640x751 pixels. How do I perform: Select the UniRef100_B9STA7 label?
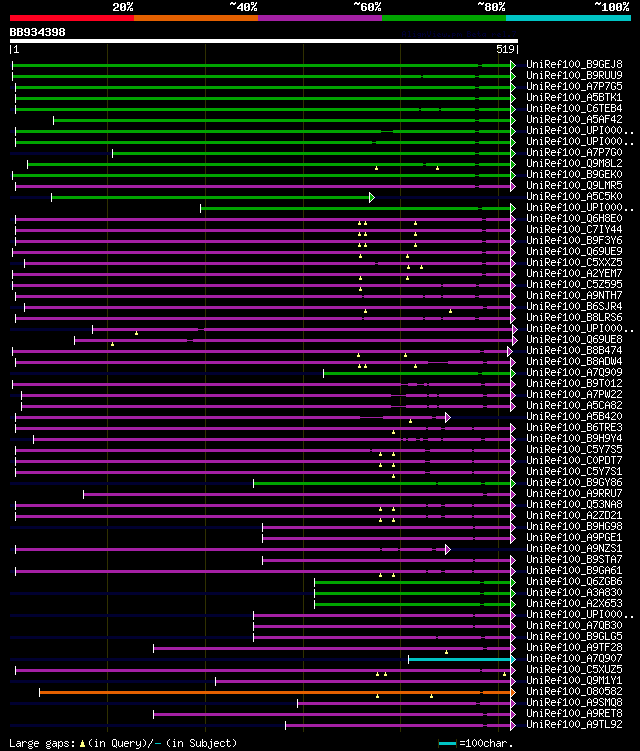pyautogui.click(x=574, y=560)
